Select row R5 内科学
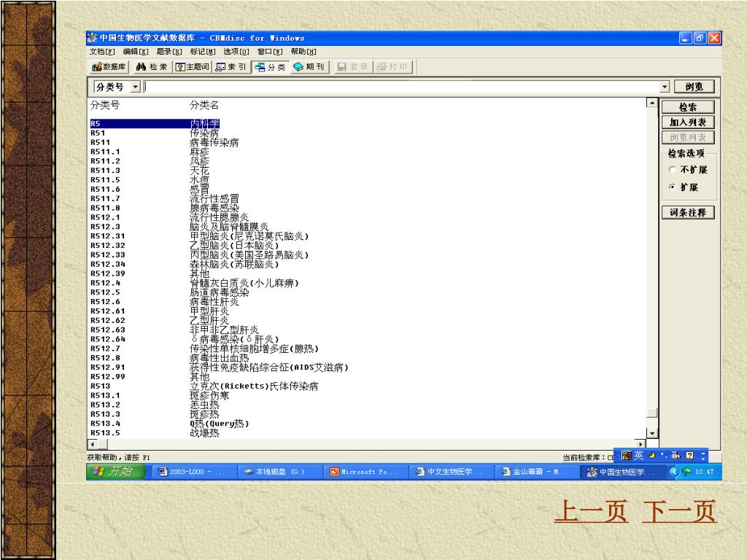747x560 pixels. click(155, 124)
